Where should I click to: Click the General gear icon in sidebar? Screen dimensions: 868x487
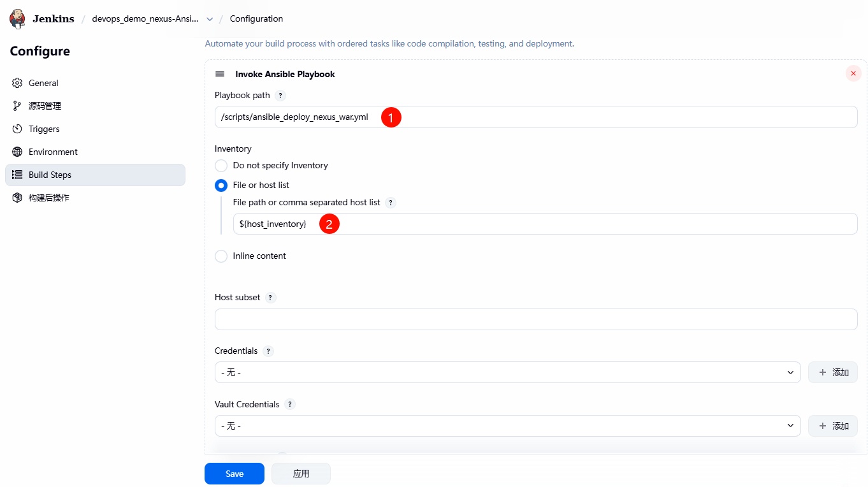[x=17, y=83]
